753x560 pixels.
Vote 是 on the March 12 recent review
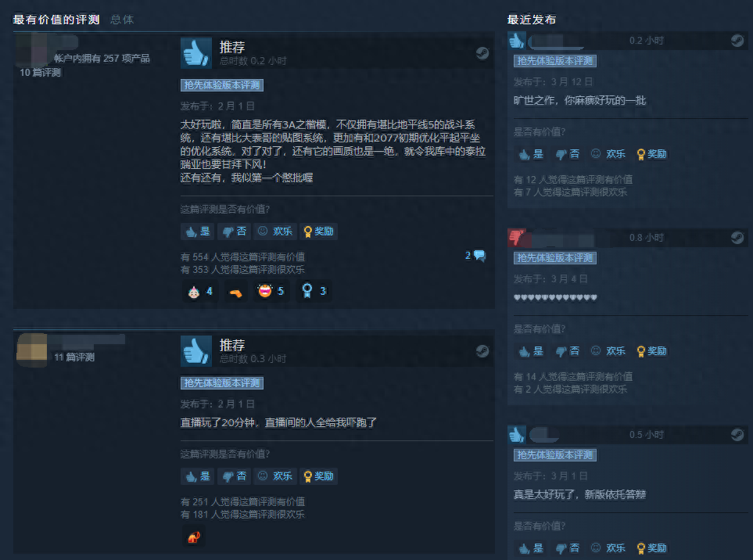pyautogui.click(x=531, y=154)
